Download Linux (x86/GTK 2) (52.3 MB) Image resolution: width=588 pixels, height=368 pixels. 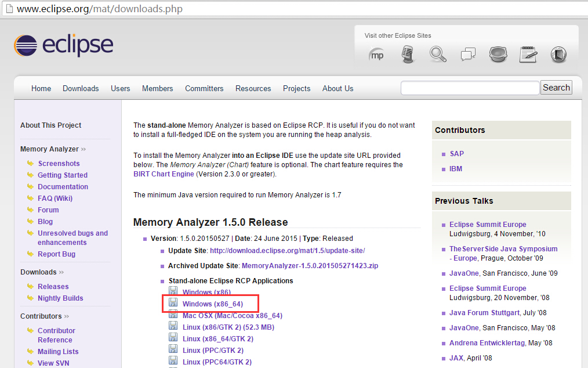(x=228, y=327)
